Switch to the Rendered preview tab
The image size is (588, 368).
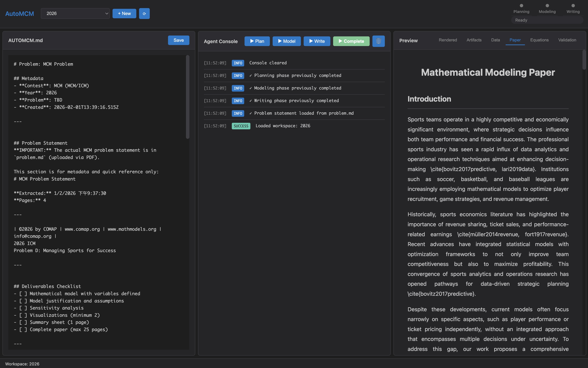[447, 40]
